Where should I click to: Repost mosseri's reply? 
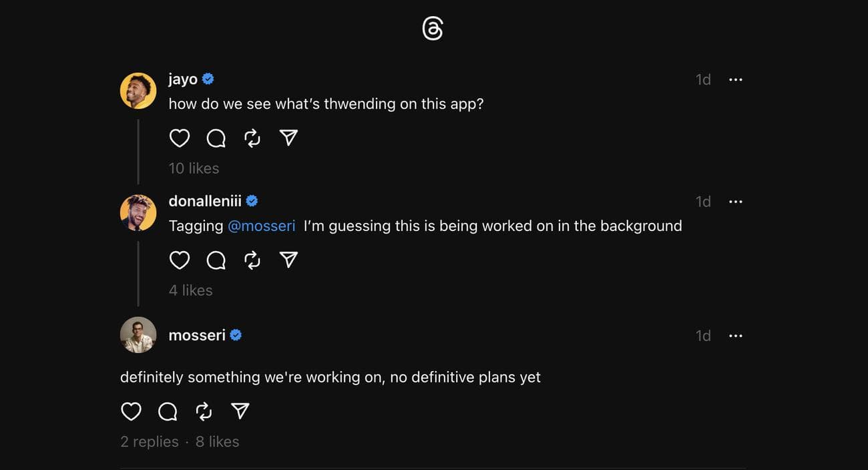point(204,412)
